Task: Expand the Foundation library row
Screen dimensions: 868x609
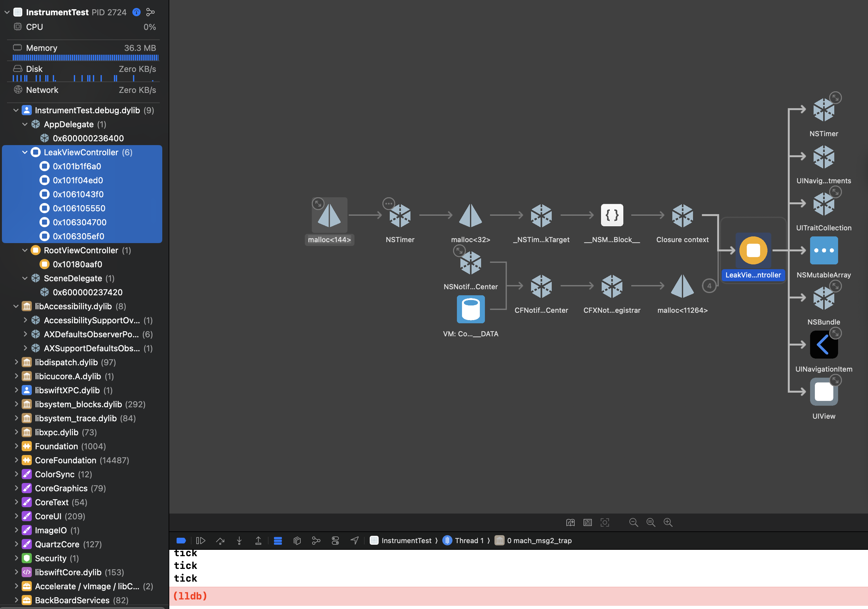Action: [16, 446]
